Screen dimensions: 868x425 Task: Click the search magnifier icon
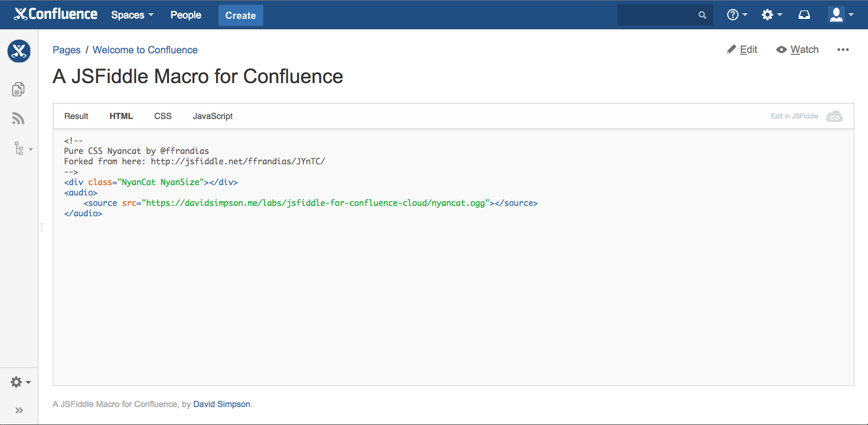pyautogui.click(x=702, y=15)
